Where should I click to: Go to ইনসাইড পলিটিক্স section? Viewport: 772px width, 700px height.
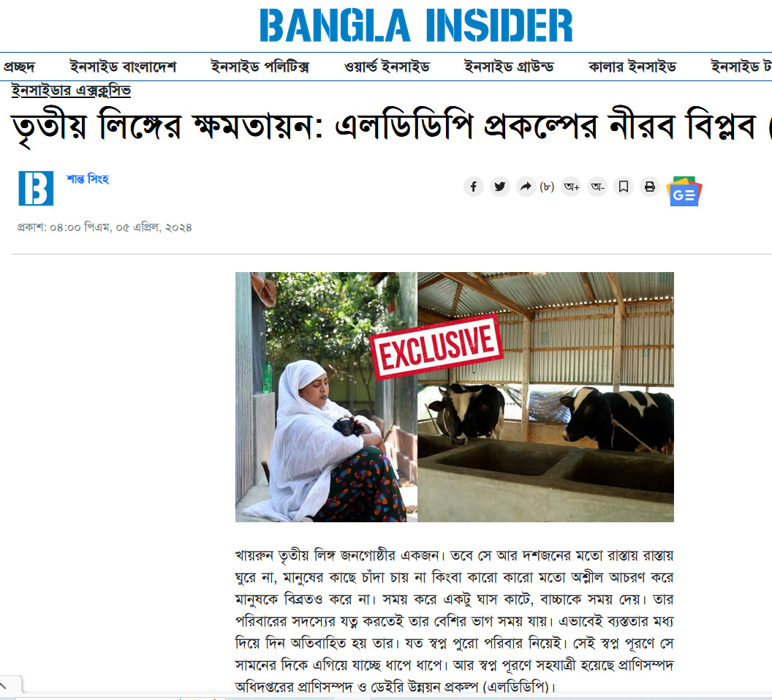pos(260,67)
